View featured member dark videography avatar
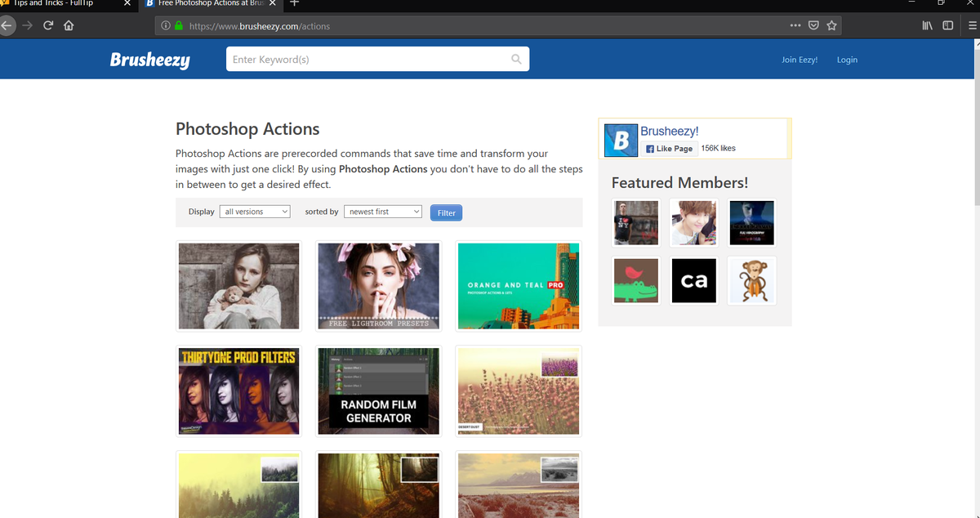980x518 pixels. (751, 223)
